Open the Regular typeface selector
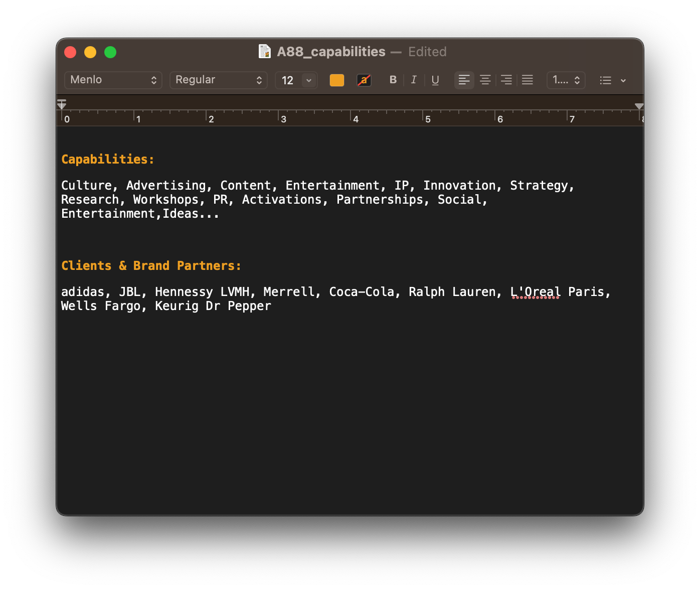 pos(218,80)
